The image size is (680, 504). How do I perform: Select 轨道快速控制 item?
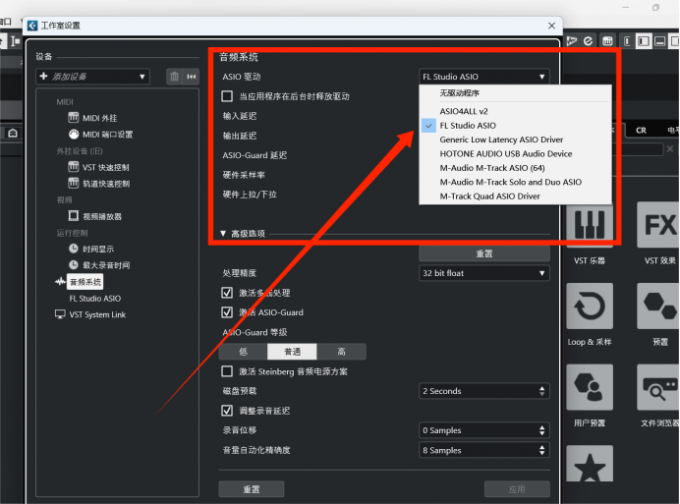[106, 184]
